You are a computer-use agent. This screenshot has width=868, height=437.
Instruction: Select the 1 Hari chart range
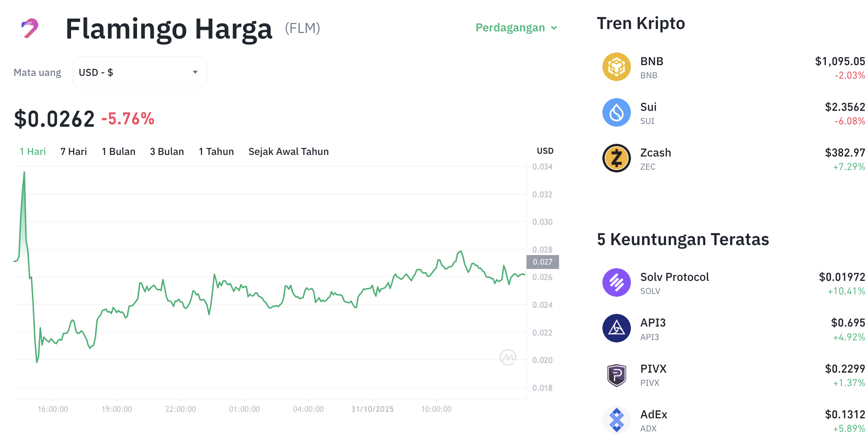33,151
